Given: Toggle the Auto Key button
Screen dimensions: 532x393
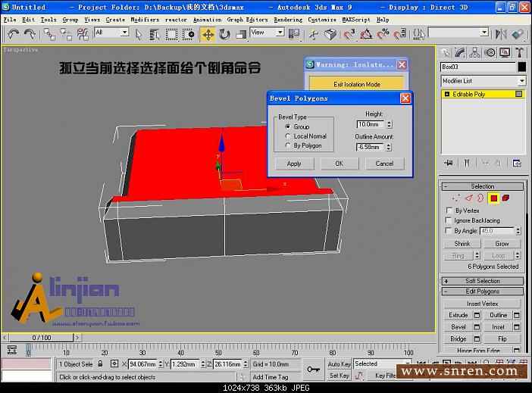Looking at the screenshot, I should click(x=339, y=363).
